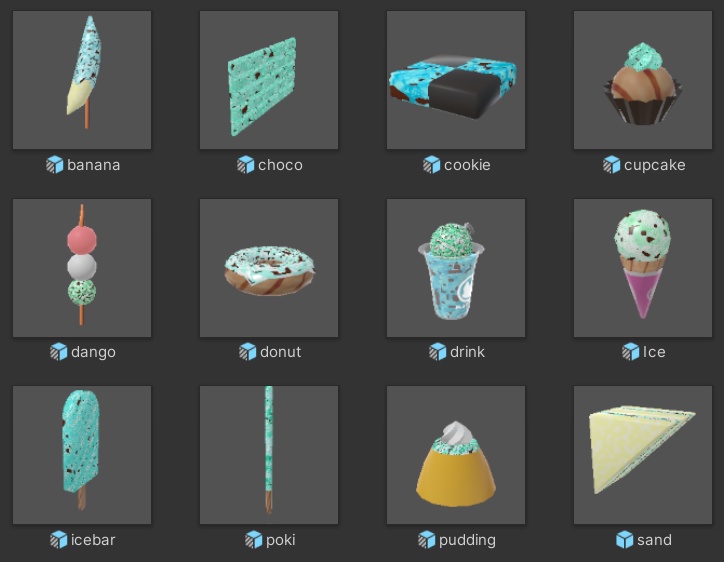Click the prefab icon beside drink label
The image size is (724, 562).
[x=438, y=352]
